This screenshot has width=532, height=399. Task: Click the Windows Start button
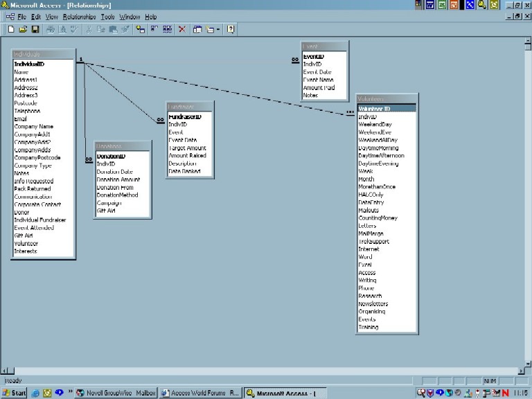14,393
